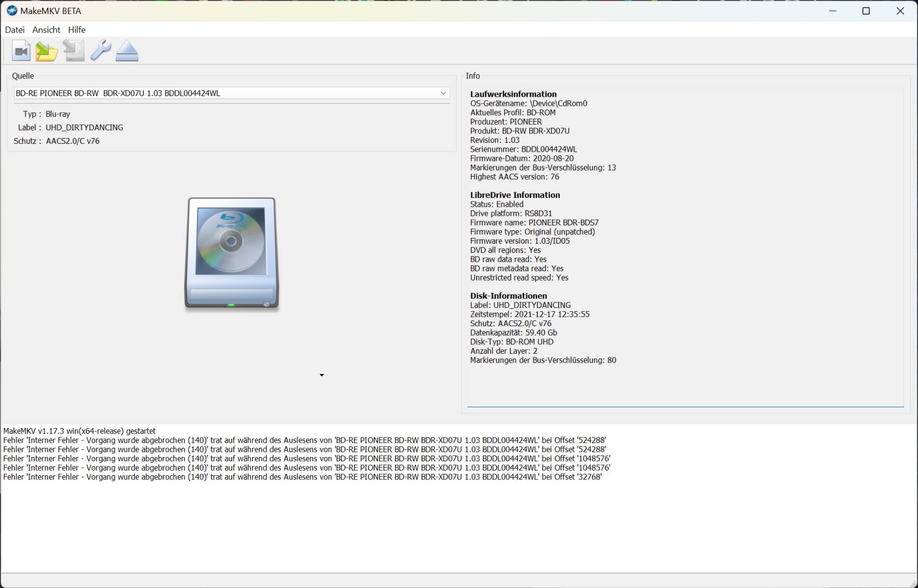This screenshot has height=588, width=918.
Task: Click the Laufwerksinformation heading
Action: 513,94
